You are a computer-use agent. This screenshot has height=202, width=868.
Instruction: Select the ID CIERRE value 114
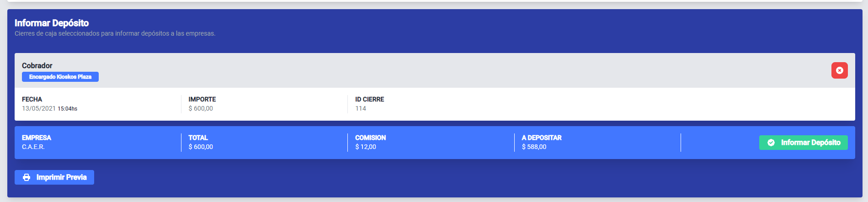361,109
